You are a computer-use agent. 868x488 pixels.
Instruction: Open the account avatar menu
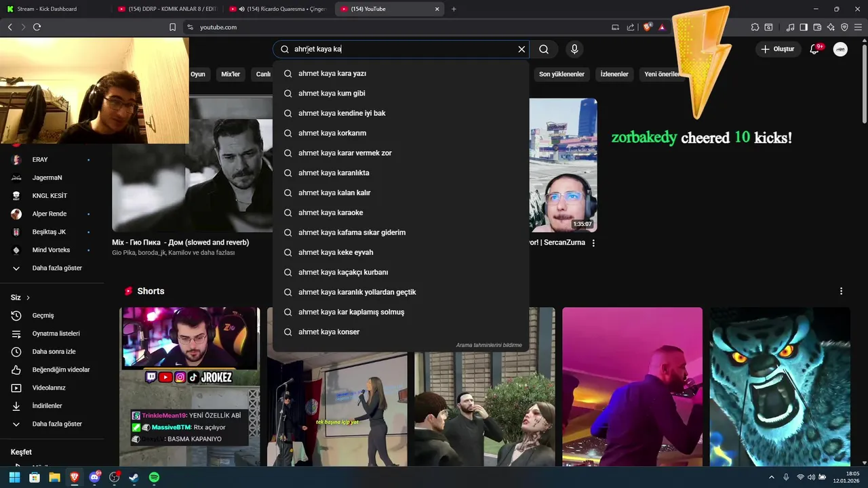840,49
